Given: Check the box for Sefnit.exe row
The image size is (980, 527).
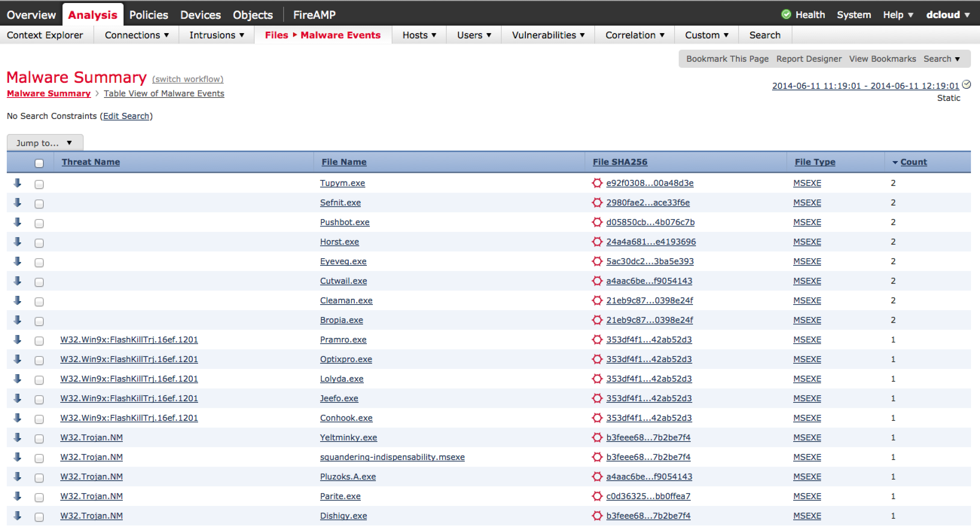Looking at the screenshot, I should click(x=39, y=204).
